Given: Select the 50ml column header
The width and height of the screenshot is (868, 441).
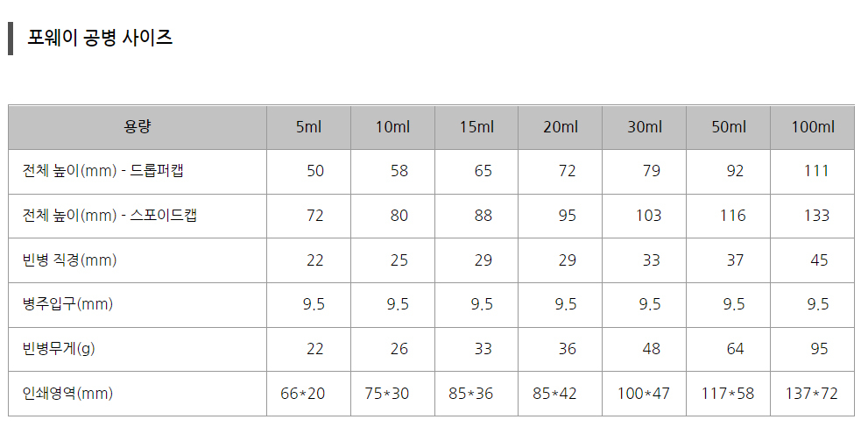Looking at the screenshot, I should [729, 127].
